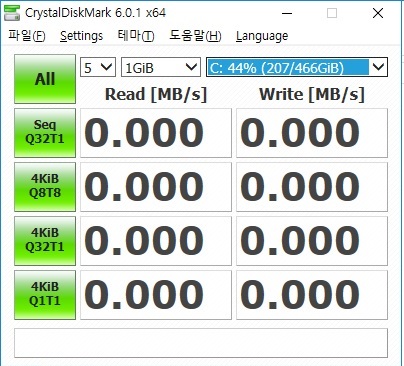
Task: Minimize the CrystalDiskMark window
Action: point(287,13)
